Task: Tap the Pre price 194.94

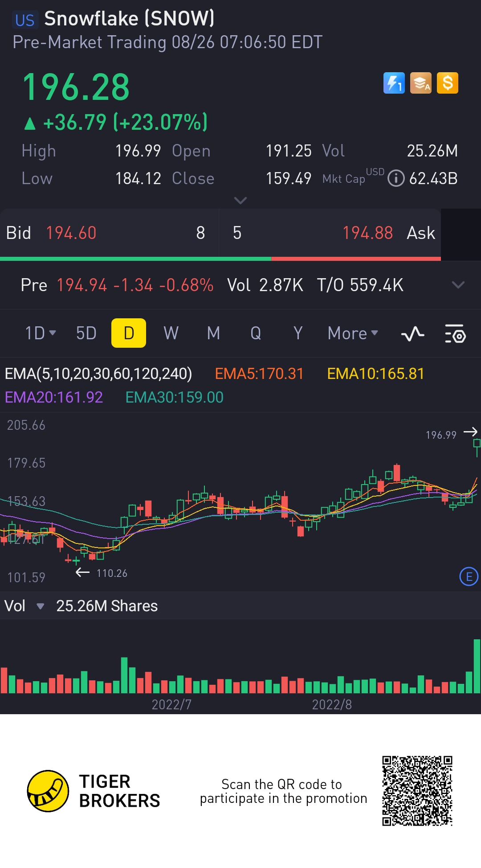Action: pyautogui.click(x=82, y=285)
